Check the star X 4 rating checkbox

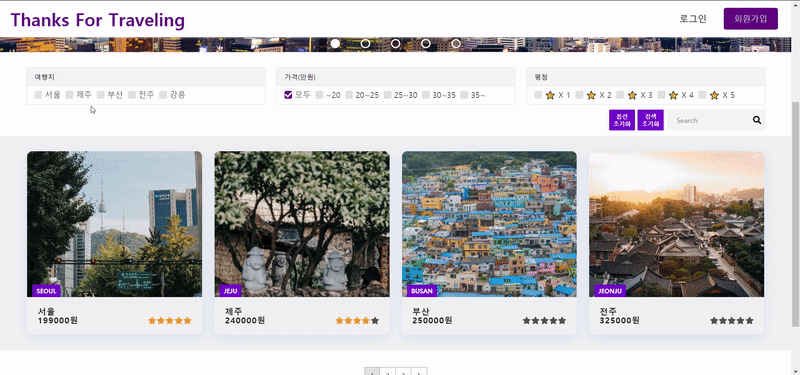[x=661, y=95]
